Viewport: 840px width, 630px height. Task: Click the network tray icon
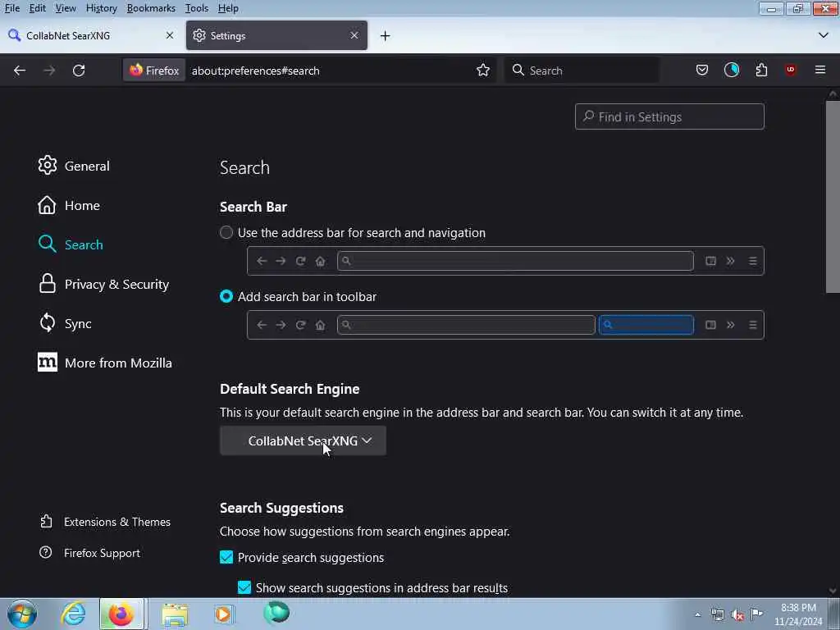717,615
